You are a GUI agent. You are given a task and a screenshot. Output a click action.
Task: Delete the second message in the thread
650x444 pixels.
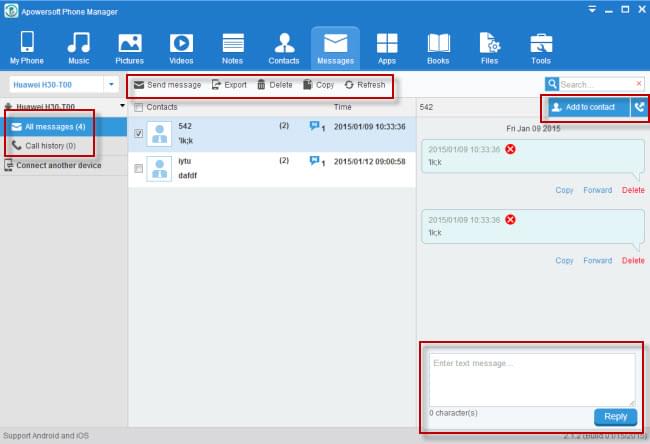633,261
